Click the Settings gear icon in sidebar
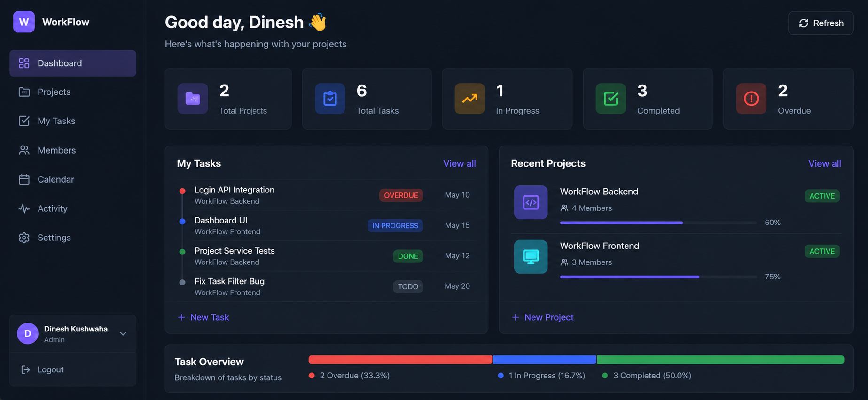868x400 pixels. pyautogui.click(x=24, y=238)
